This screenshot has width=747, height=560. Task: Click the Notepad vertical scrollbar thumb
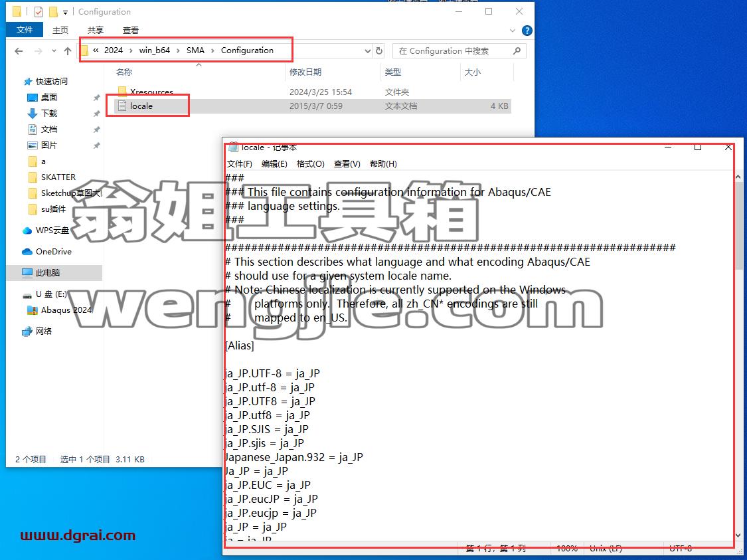(738, 225)
